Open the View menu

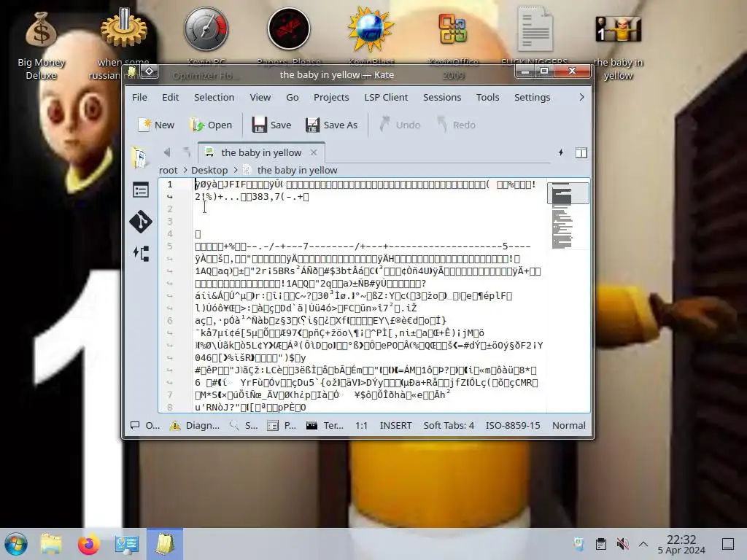point(260,97)
